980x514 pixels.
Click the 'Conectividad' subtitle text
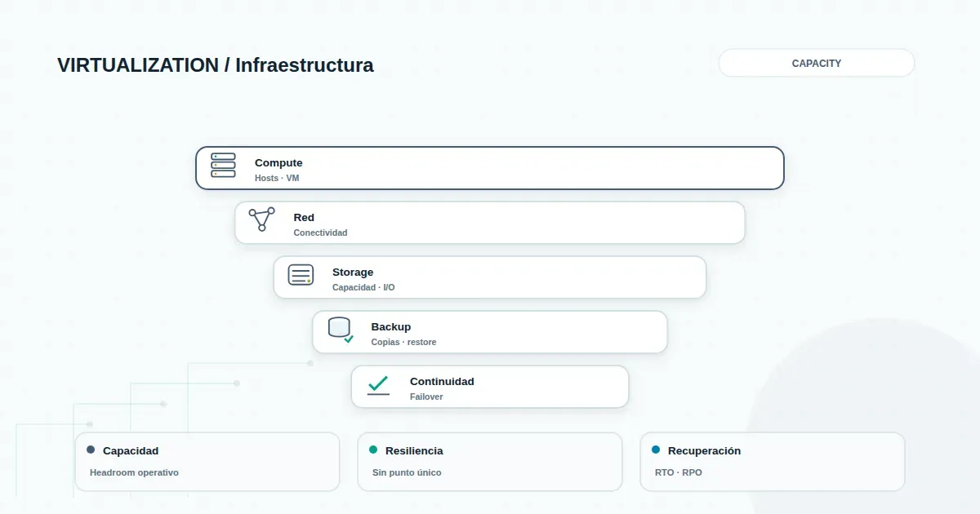coord(320,233)
